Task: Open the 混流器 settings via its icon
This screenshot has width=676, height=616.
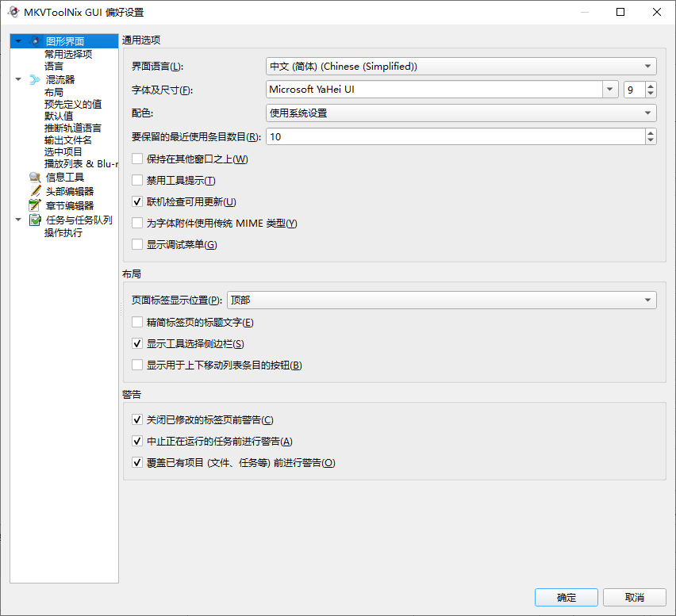Action: (34, 79)
